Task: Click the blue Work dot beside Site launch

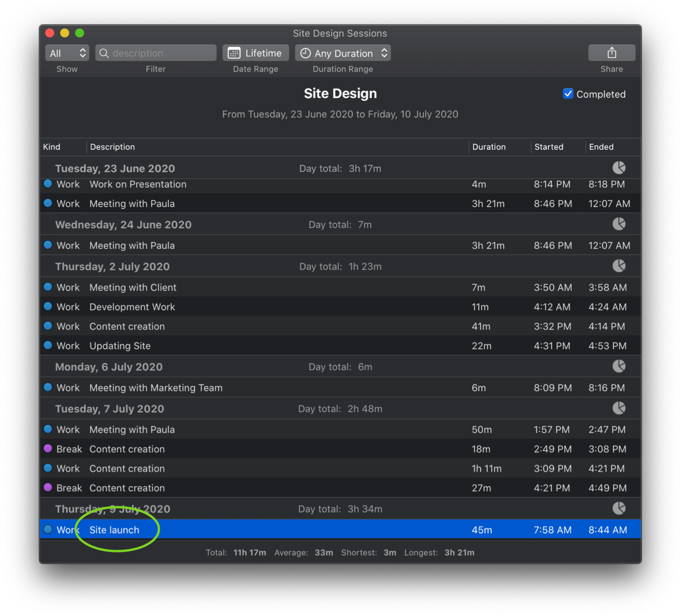Action: click(48, 529)
